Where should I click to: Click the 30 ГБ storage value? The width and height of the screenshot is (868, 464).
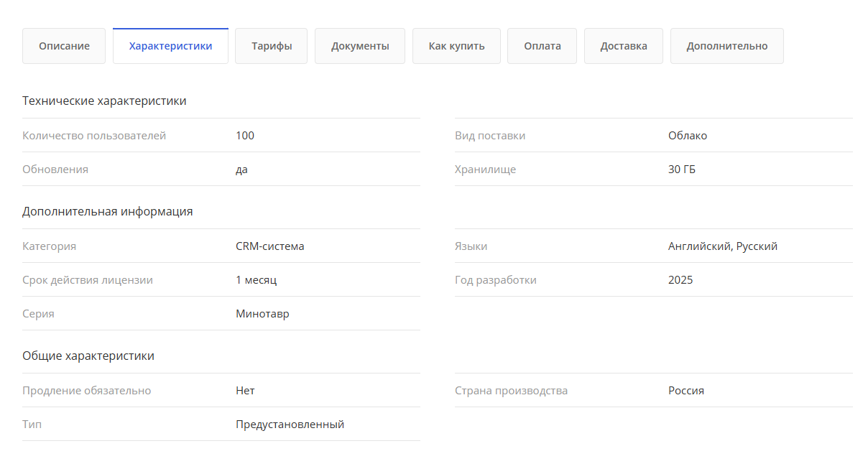click(681, 170)
